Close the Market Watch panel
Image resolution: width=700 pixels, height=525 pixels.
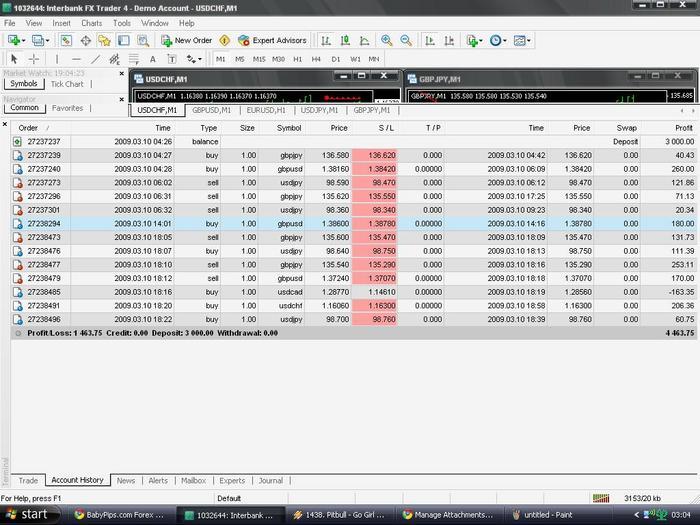121,73
